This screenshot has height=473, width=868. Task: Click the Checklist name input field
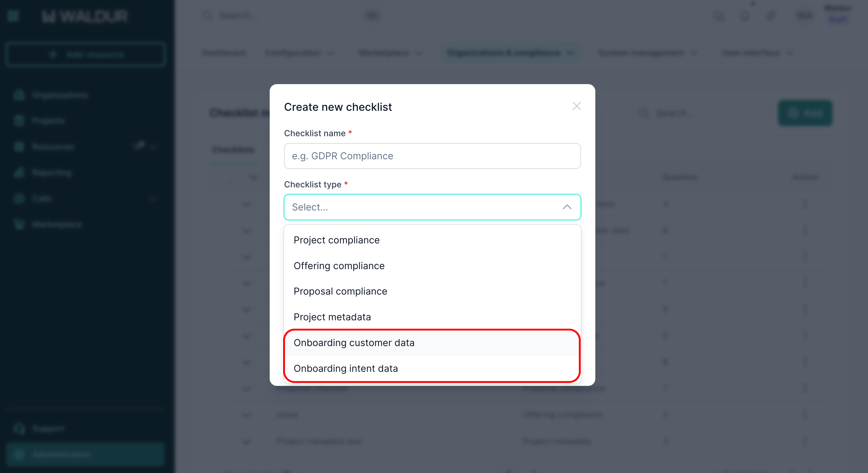tap(432, 156)
